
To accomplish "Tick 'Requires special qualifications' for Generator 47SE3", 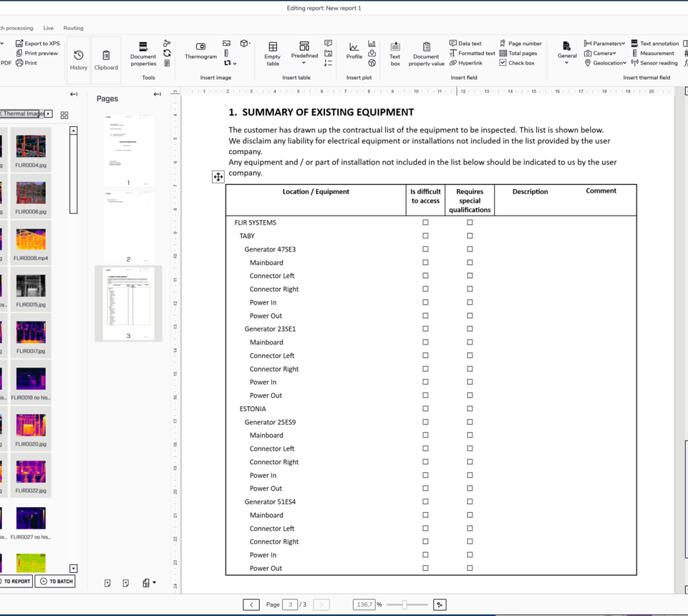I will [470, 249].
